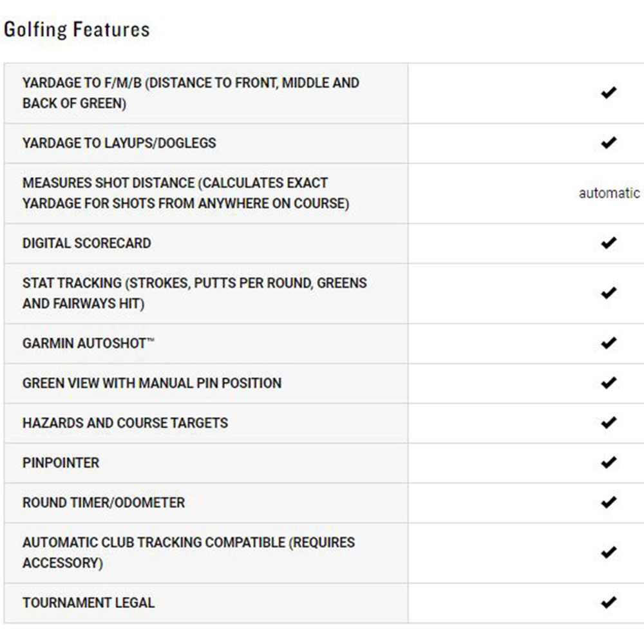Image resolution: width=644 pixels, height=644 pixels.
Task: Click the 'automatic' value for shot distance
Action: (x=609, y=193)
